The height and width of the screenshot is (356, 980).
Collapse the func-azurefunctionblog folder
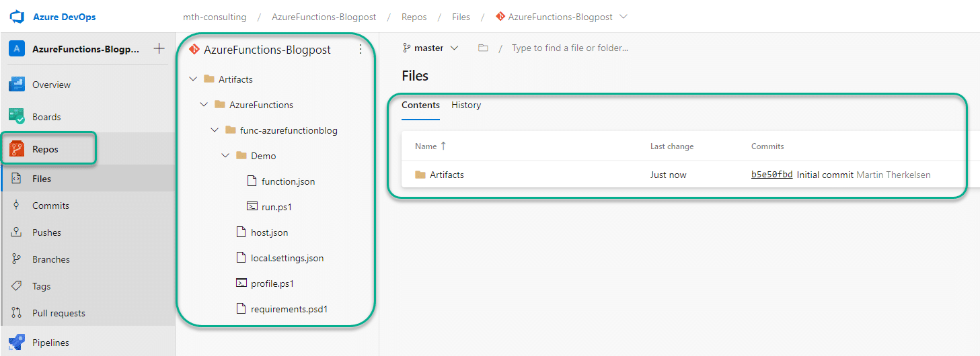pos(215,130)
